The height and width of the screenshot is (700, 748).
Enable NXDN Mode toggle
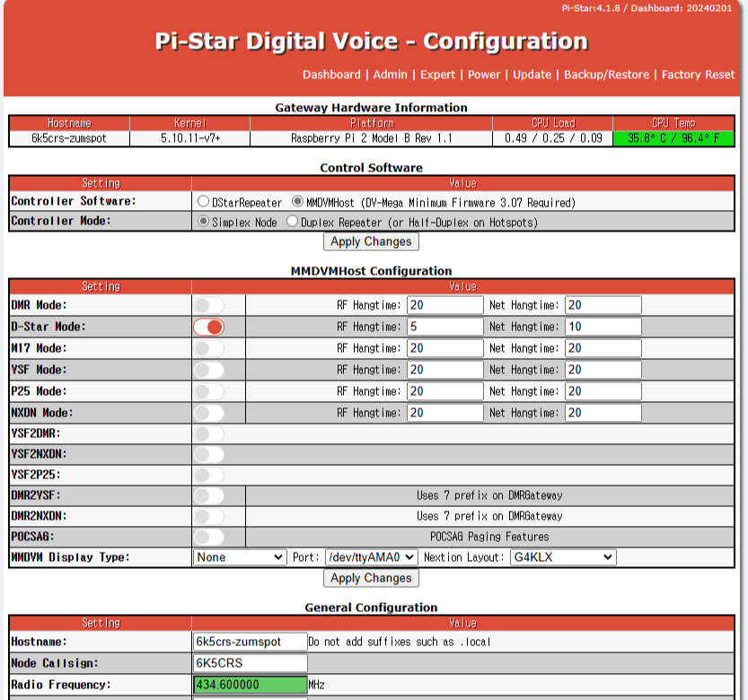click(x=209, y=413)
